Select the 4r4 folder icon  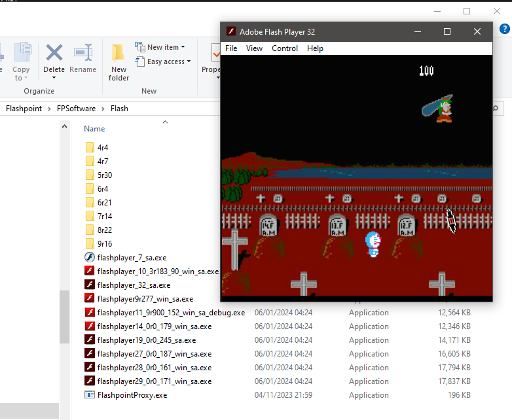(90, 147)
